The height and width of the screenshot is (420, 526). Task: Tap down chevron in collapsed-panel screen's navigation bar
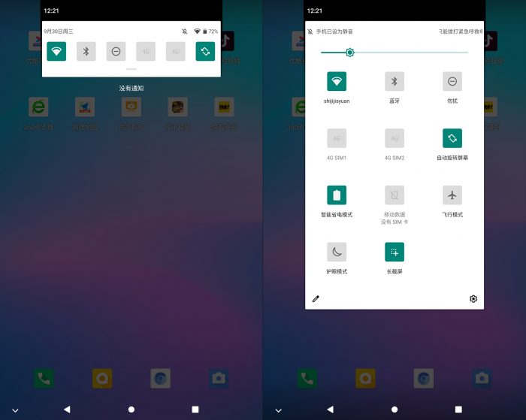(15, 410)
